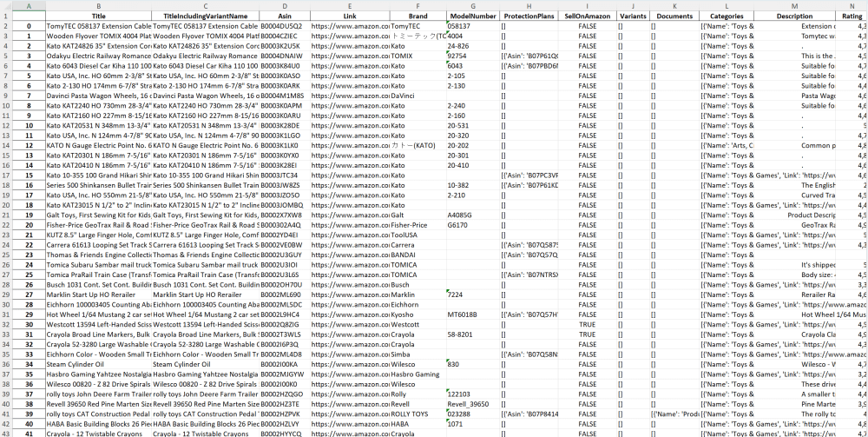The height and width of the screenshot is (437, 868).
Task: Click Brand cell Simba
Action: click(418, 354)
